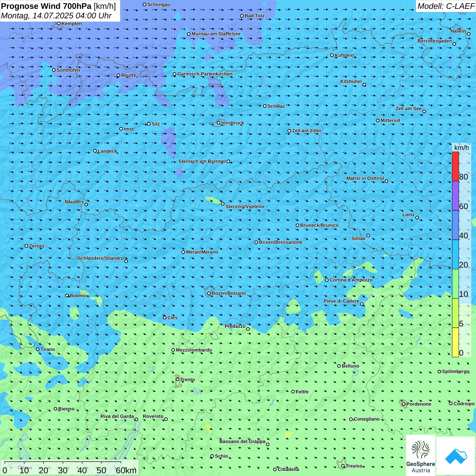Click the Lienz city marker
This screenshot has height=476, width=476.
point(417,218)
